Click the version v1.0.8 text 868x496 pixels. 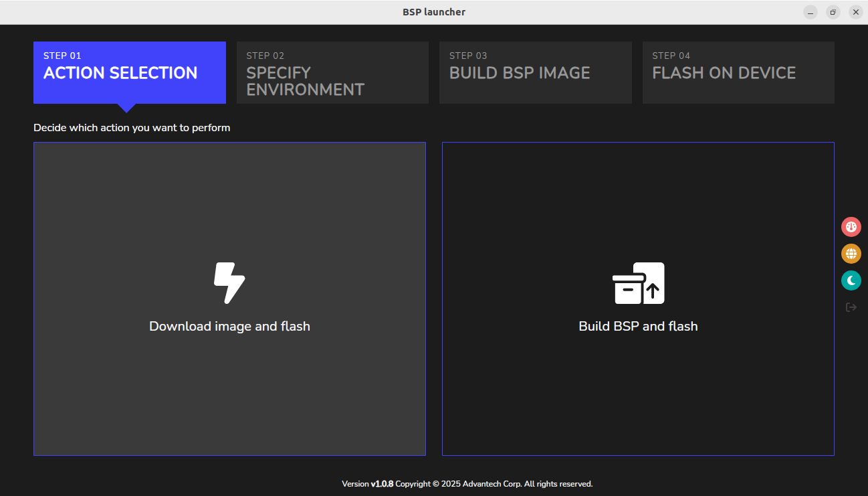(x=382, y=484)
